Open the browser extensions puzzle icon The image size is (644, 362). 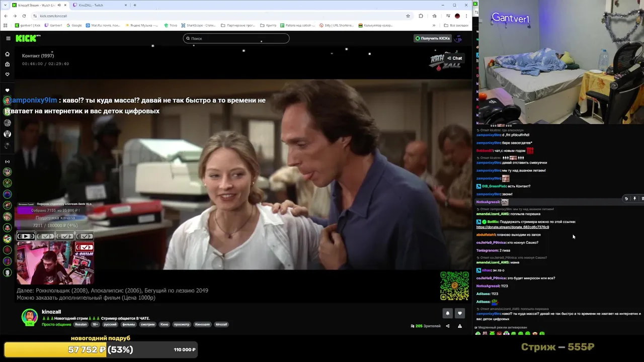point(421,16)
